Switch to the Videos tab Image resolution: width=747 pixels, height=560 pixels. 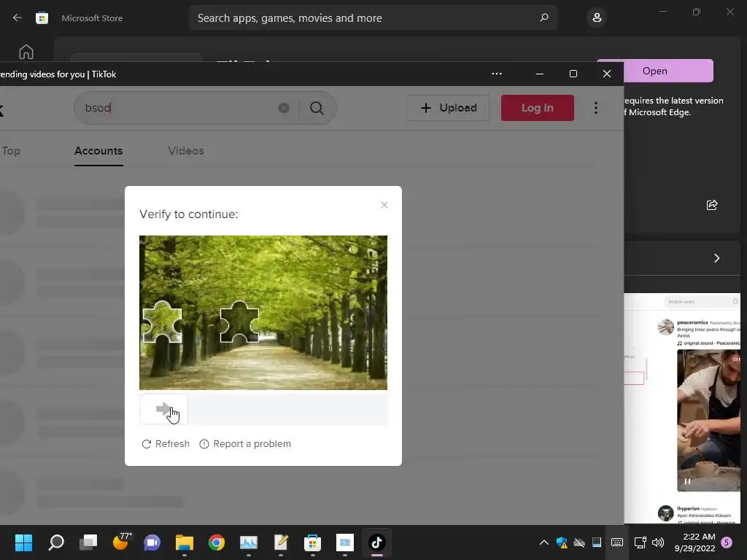click(x=186, y=151)
